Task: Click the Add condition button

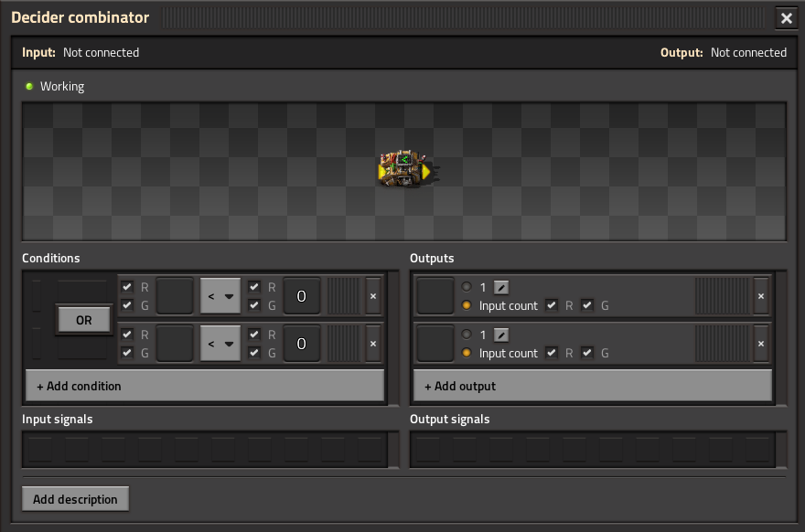Action: 205,386
